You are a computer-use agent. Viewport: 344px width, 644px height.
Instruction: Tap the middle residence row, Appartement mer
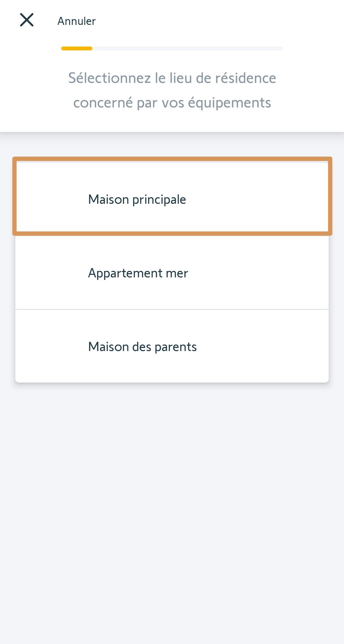tap(172, 273)
